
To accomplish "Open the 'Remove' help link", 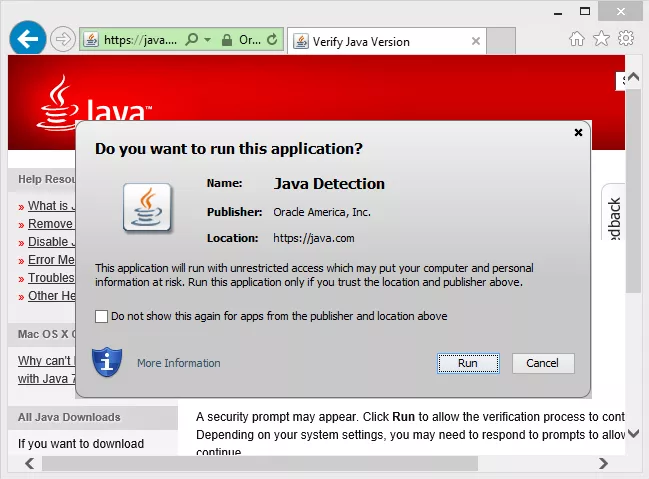I will (50, 224).
